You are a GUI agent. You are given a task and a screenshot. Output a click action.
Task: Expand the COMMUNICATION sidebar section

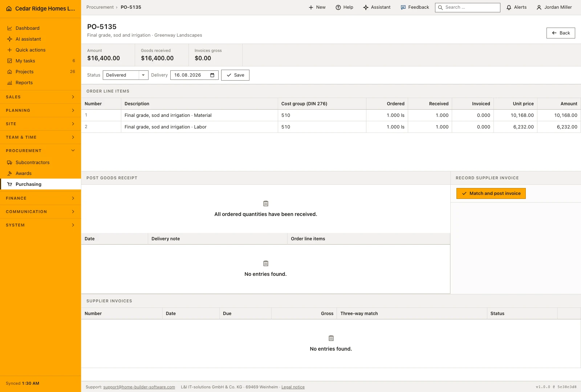click(40, 212)
